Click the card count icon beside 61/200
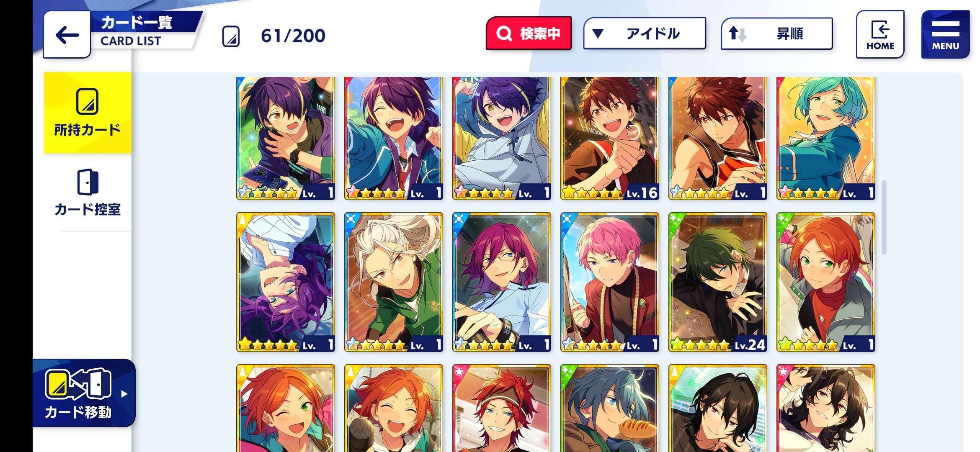The height and width of the screenshot is (452, 980). click(231, 36)
